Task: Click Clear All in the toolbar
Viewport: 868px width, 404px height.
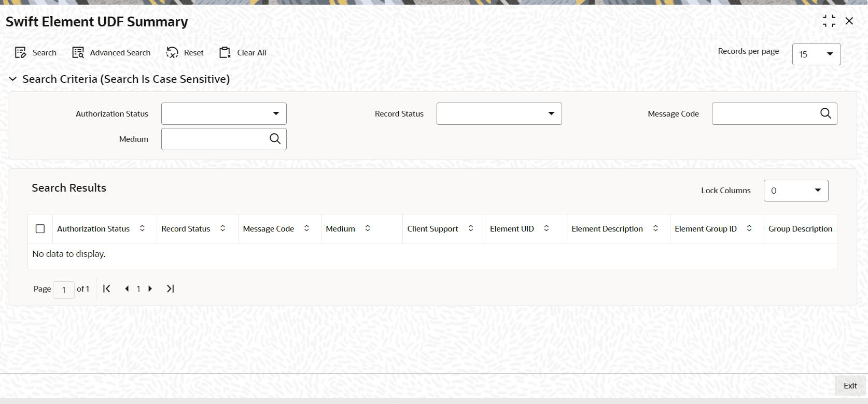Action: [243, 53]
